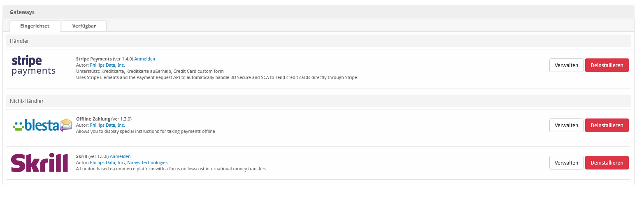Visit the Nirays Technologies author link
This screenshot has width=644, height=202.
(x=147, y=163)
